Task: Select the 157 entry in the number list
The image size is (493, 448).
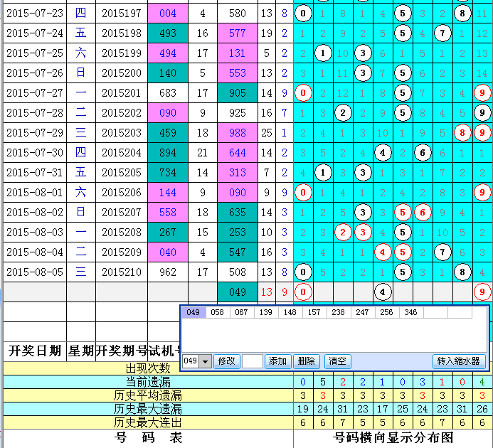Action: [314, 312]
